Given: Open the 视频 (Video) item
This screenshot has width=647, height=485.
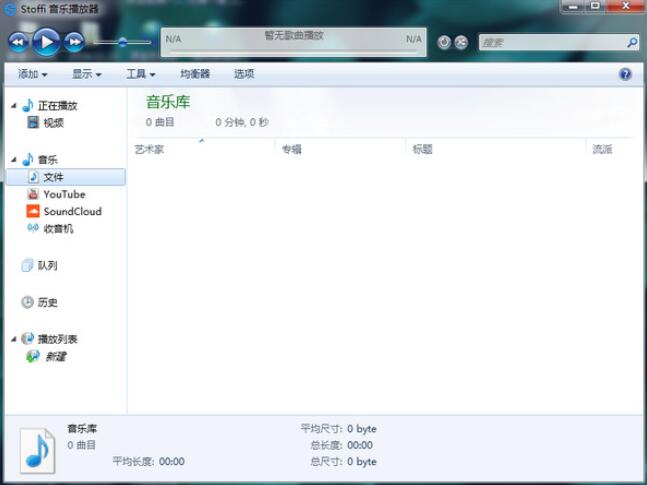Looking at the screenshot, I should (52, 123).
